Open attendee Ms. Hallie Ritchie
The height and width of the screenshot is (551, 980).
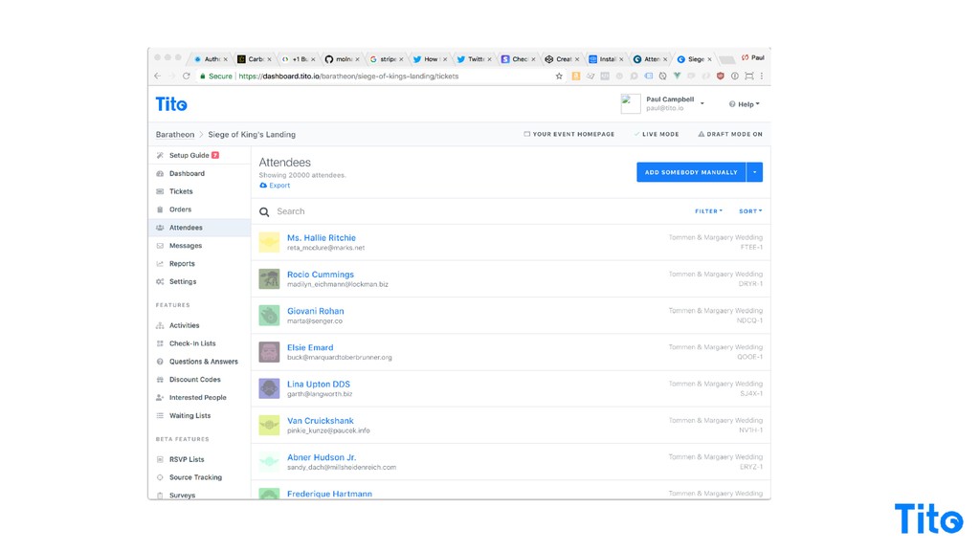322,238
